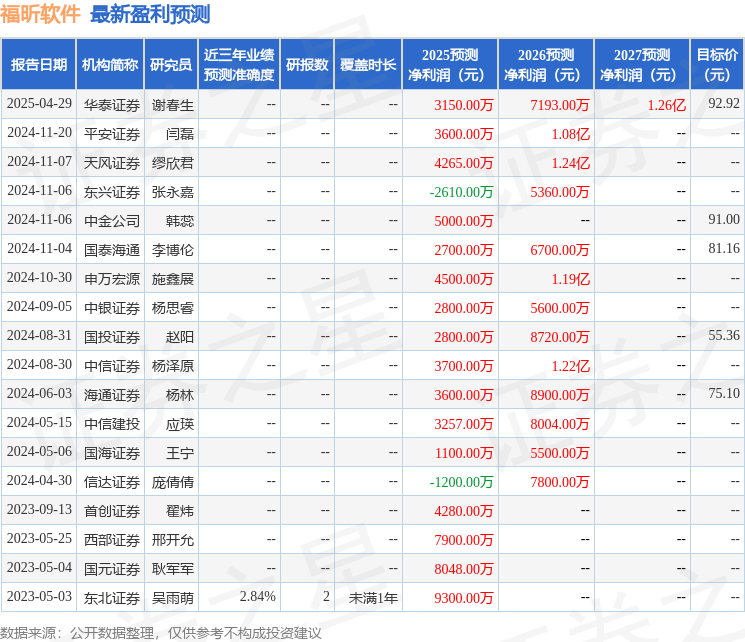Click the 报告日期 column header
The width and height of the screenshot is (745, 642).
[38, 65]
